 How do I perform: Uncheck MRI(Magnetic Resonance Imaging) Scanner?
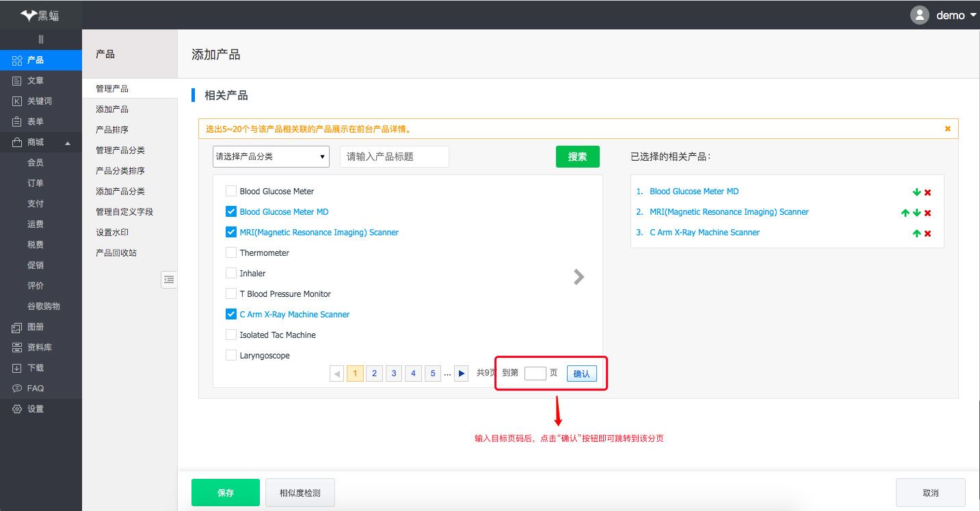pos(231,232)
